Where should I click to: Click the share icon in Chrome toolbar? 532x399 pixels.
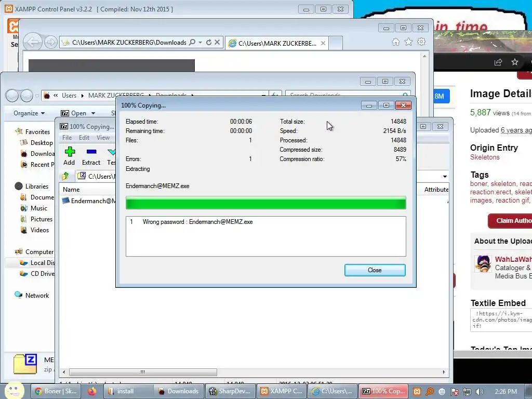point(498,62)
